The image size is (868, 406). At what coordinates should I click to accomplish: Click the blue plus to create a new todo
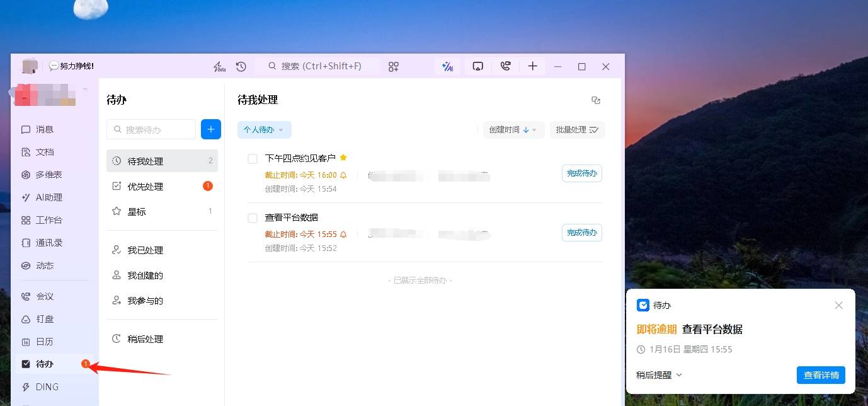tap(210, 129)
